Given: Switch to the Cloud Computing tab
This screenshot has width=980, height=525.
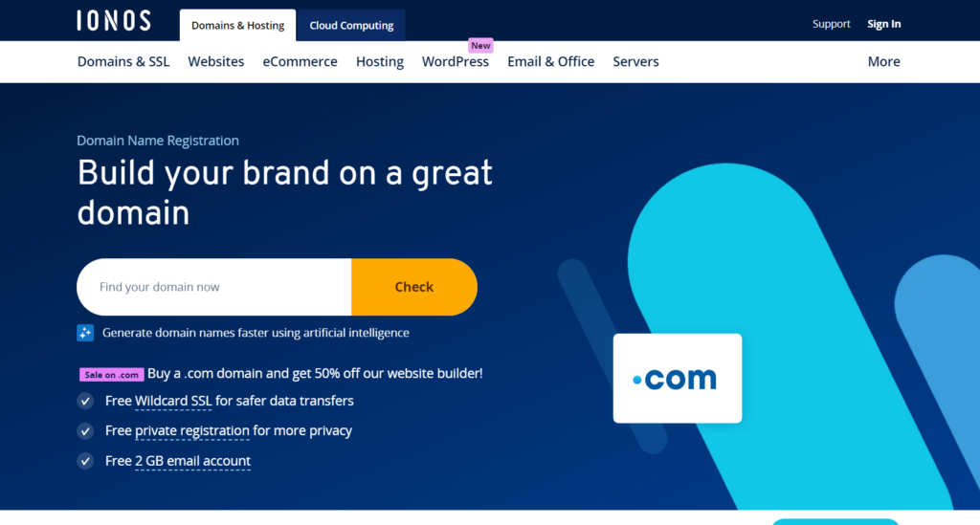Looking at the screenshot, I should (x=351, y=26).
